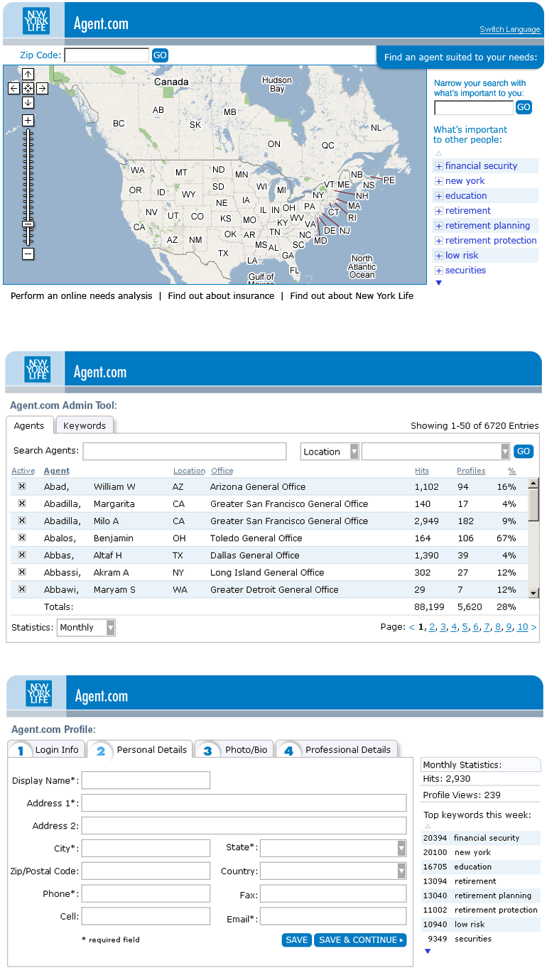Expand the retirement protection keyword
547x980 pixels.
click(438, 241)
